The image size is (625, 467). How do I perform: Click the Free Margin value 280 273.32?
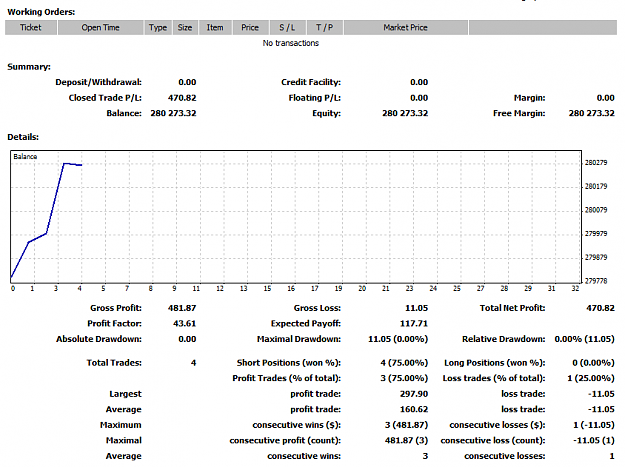(592, 113)
